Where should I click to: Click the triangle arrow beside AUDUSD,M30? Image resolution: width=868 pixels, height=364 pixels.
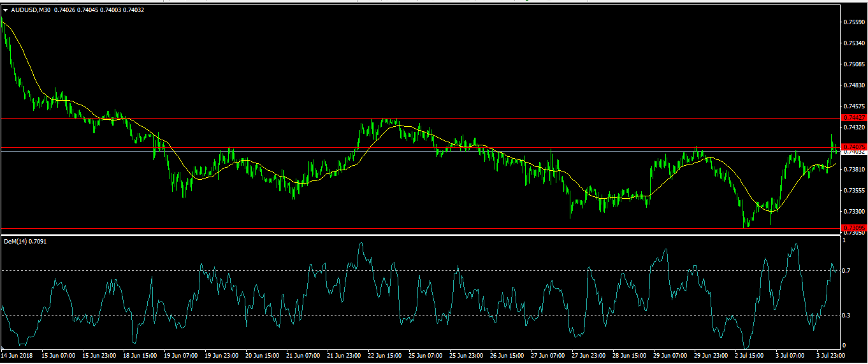6,10
